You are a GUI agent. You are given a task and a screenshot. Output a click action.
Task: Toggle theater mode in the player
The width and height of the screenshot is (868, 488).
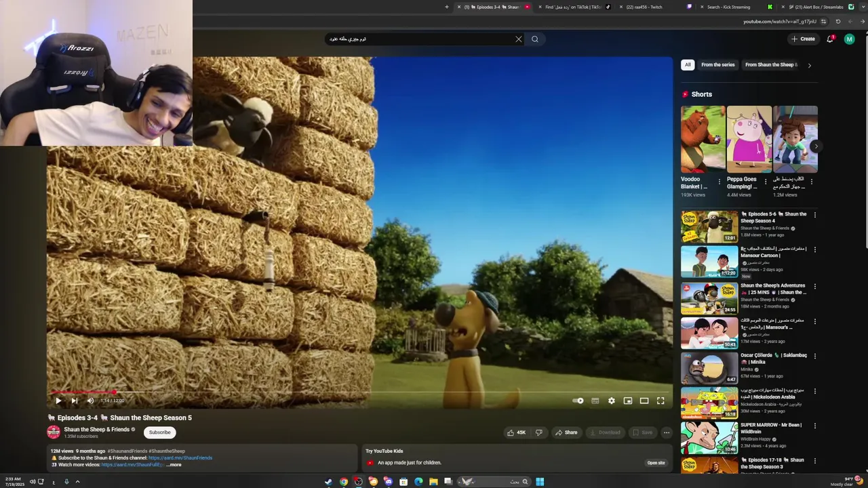644,401
